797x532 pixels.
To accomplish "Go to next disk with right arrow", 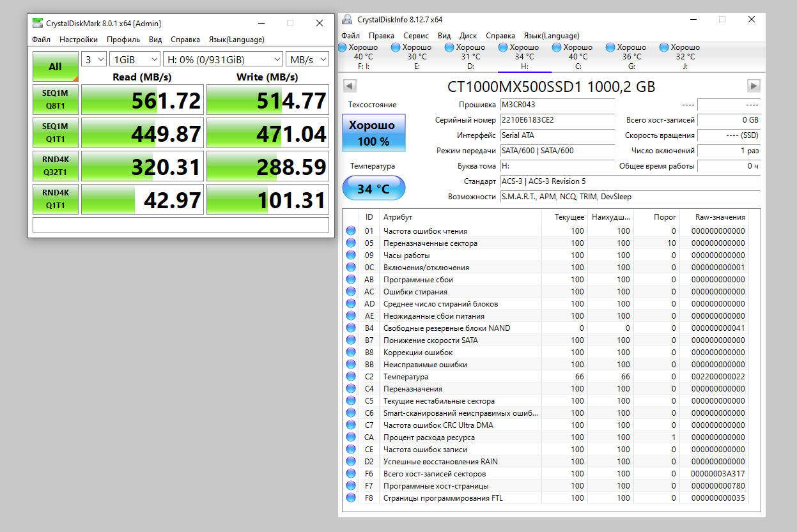I will pos(754,86).
